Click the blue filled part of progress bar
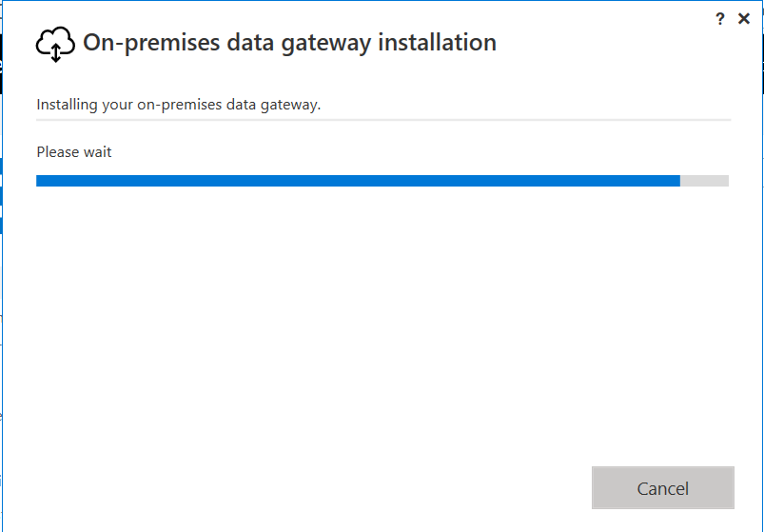Viewport: 764px width, 532px height. [358, 181]
